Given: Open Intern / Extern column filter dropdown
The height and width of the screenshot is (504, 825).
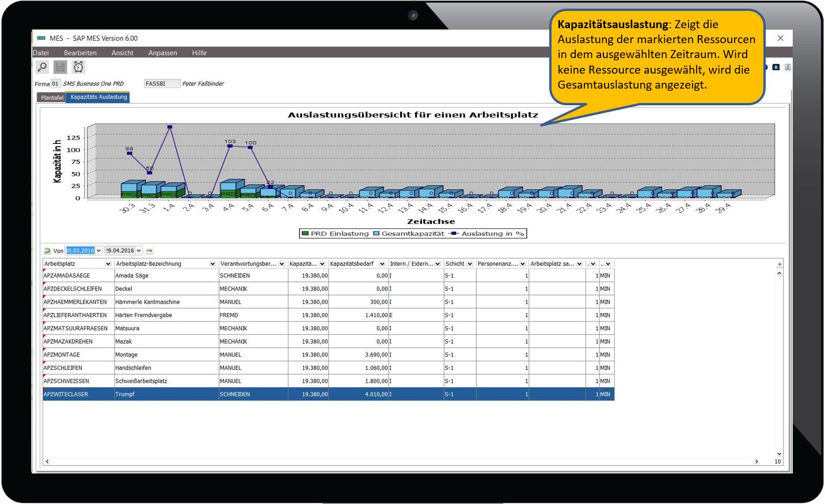Looking at the screenshot, I should (438, 264).
